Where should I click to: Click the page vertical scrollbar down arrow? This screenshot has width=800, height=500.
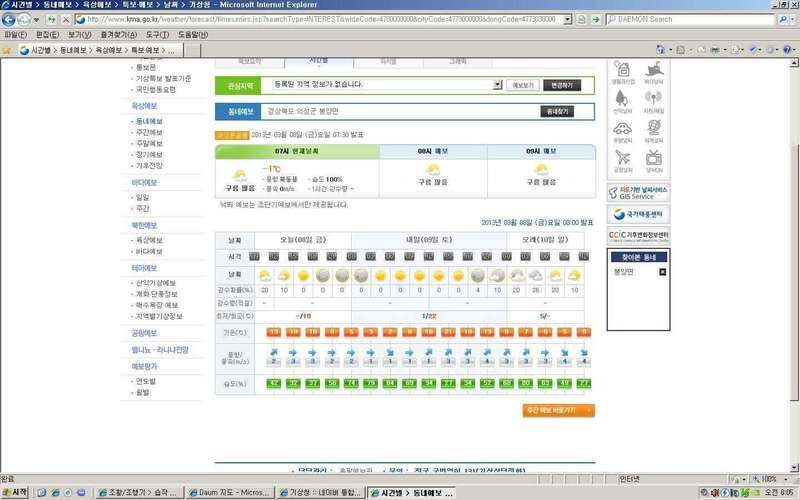click(794, 468)
